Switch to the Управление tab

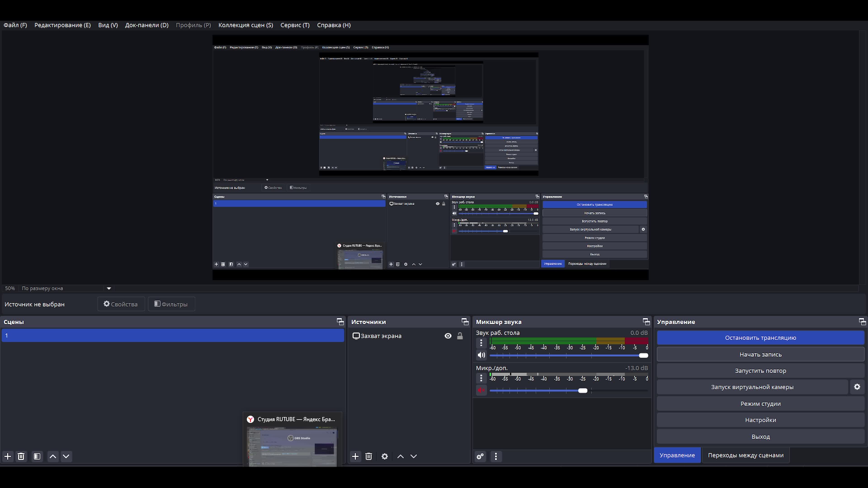coord(677,455)
